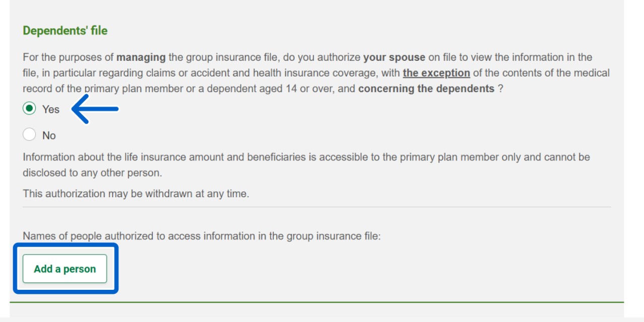Select the Yes radio button
This screenshot has height=322, width=644.
coord(30,109)
